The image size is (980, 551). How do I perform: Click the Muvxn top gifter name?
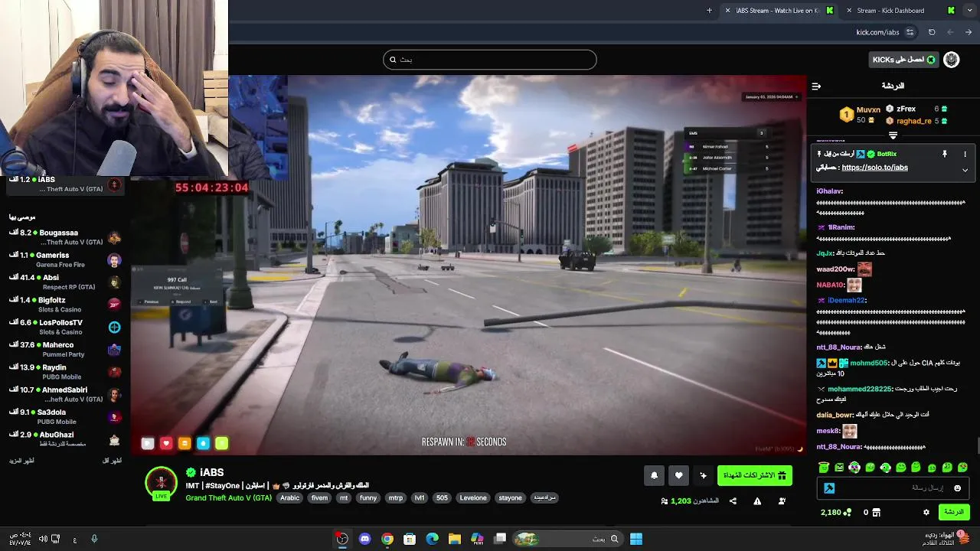coord(868,110)
